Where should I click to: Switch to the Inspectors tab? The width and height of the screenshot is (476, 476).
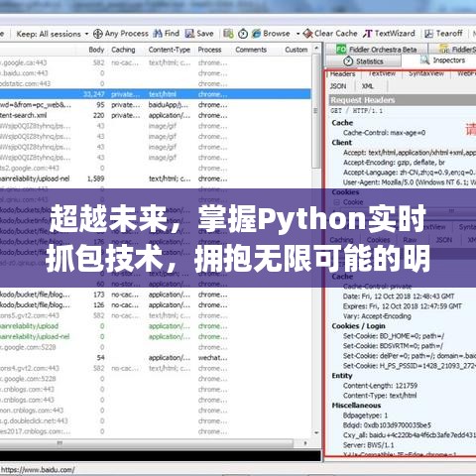(x=443, y=60)
